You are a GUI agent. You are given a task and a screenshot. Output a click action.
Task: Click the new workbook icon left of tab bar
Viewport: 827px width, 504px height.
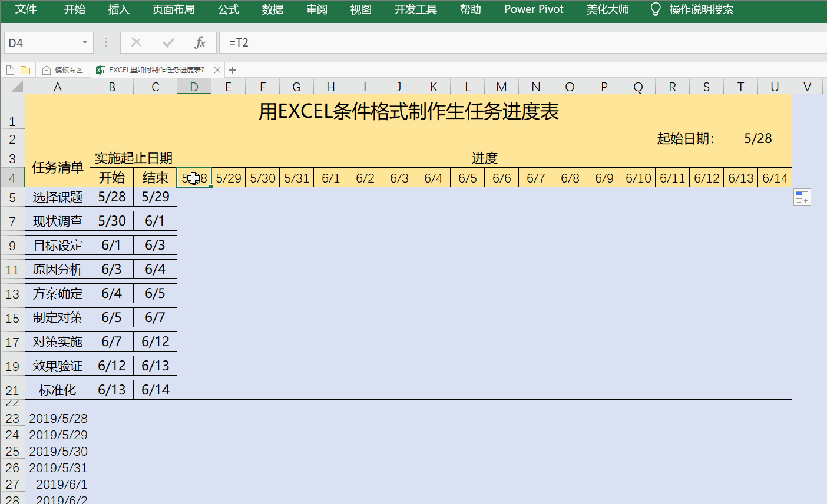[9, 69]
